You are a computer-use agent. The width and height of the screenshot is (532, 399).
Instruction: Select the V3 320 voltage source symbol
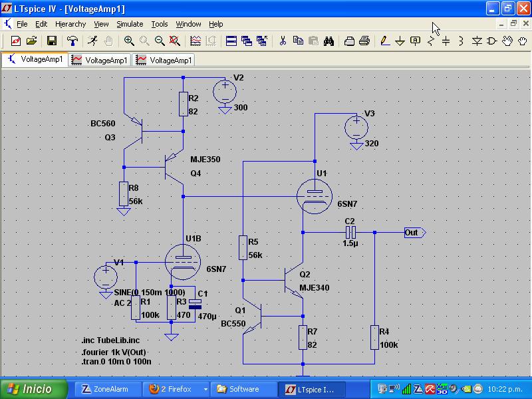tap(356, 128)
